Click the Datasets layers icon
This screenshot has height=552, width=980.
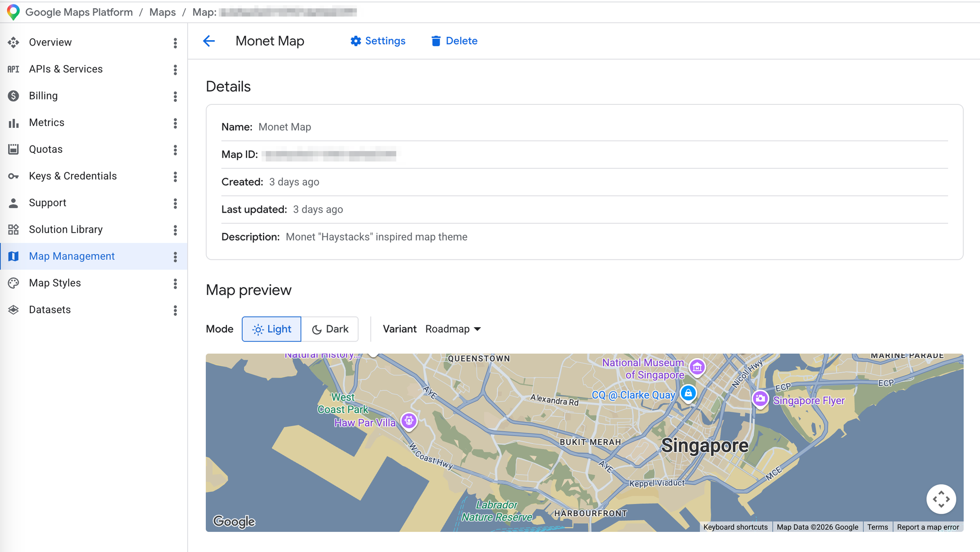point(14,310)
